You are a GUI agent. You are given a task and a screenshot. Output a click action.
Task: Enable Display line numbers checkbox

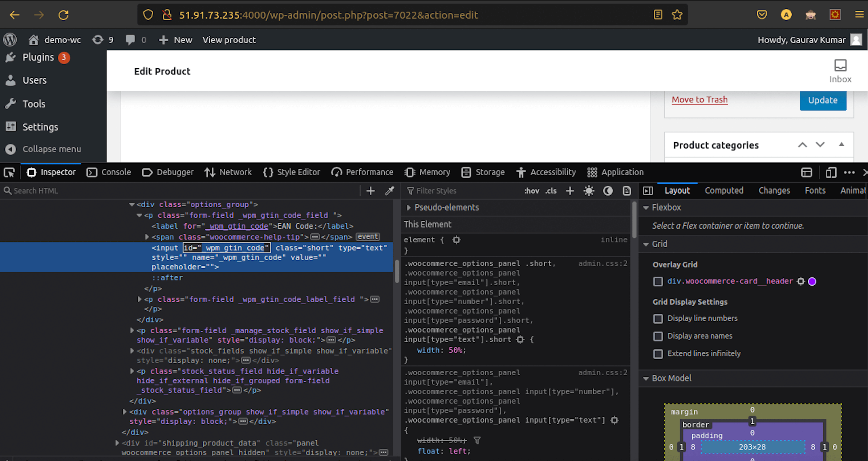pyautogui.click(x=658, y=319)
